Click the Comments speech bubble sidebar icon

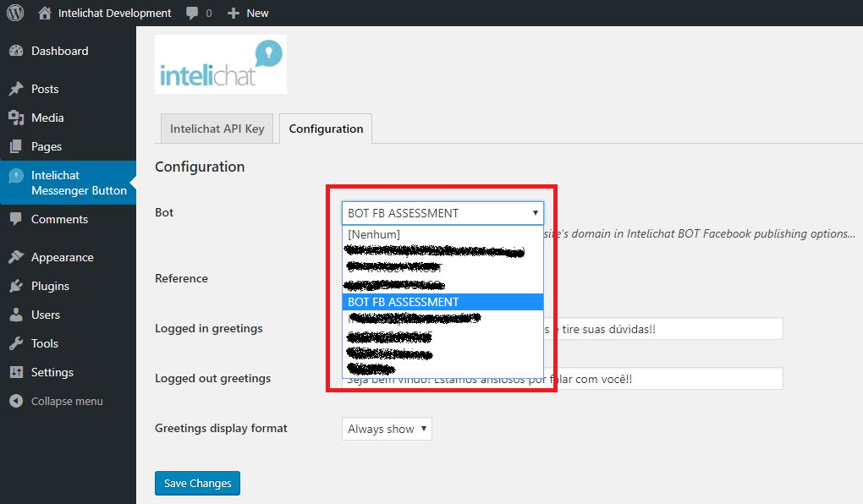coord(16,219)
